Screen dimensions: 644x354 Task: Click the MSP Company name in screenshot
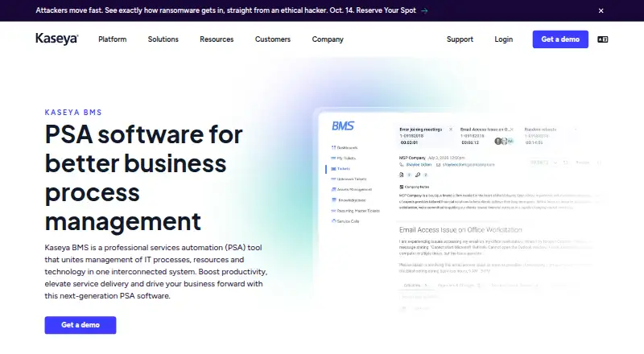[412, 158]
